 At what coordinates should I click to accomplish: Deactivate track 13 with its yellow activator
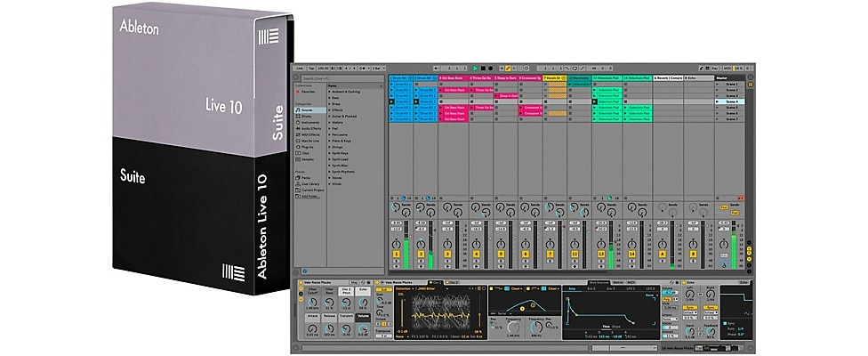click(601, 255)
